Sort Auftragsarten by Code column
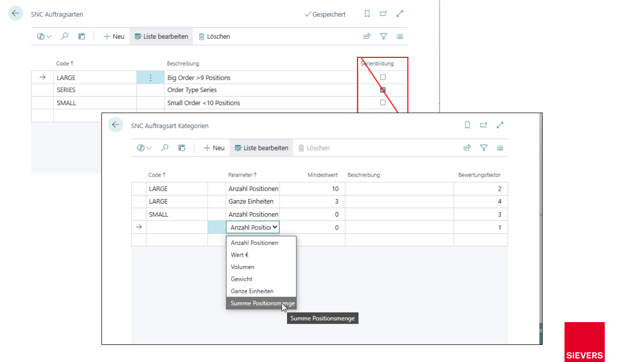Screen dimensions: 644x362 65,63
